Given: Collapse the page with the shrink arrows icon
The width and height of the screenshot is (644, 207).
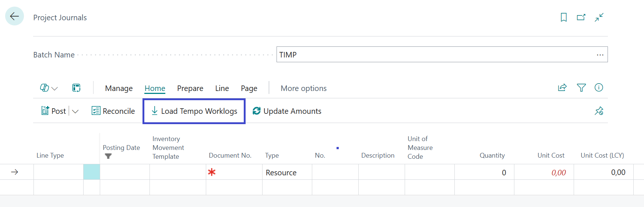Looking at the screenshot, I should 599,17.
